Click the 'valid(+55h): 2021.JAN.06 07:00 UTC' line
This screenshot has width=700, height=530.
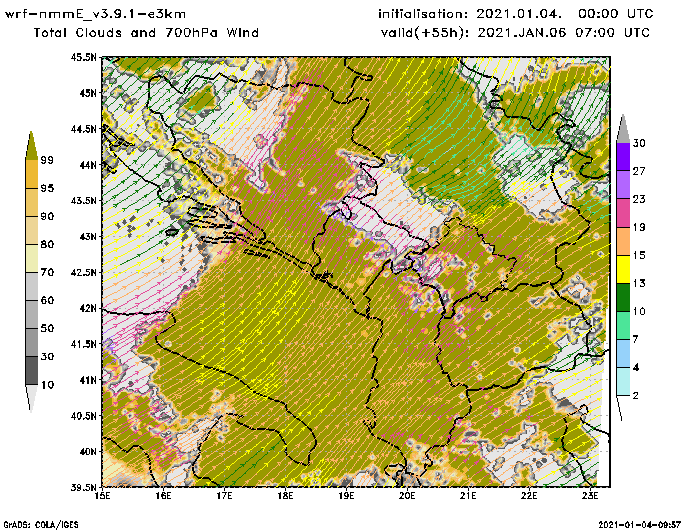[515, 33]
